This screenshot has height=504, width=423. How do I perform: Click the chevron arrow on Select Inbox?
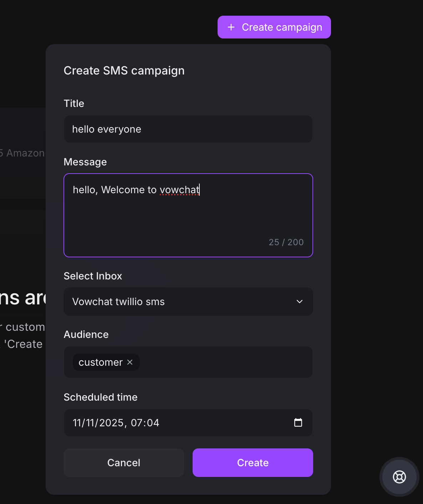(x=300, y=302)
